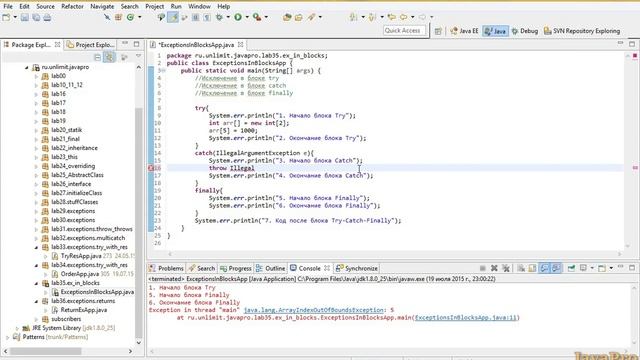Image resolution: width=640 pixels, height=360 pixels.
Task: Toggle Mark Occurrences in main toolbar
Action: pos(173,17)
